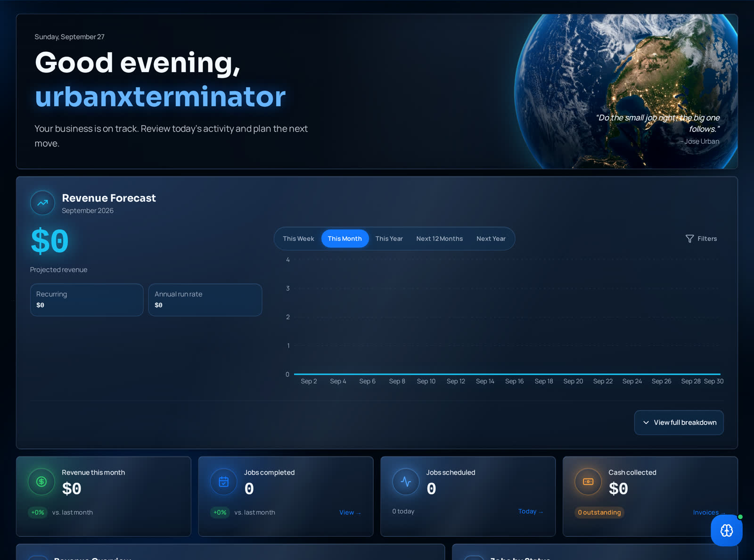Click the Annual run rate card
The image size is (754, 560).
pyautogui.click(x=205, y=300)
